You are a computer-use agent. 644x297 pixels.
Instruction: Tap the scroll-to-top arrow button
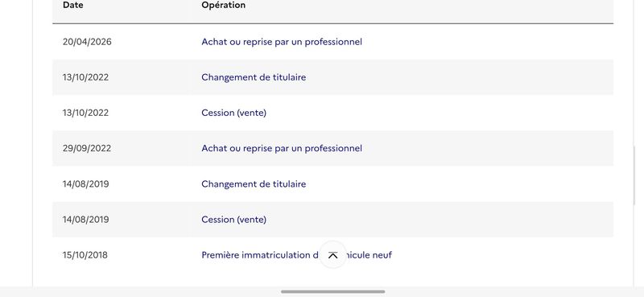[333, 255]
